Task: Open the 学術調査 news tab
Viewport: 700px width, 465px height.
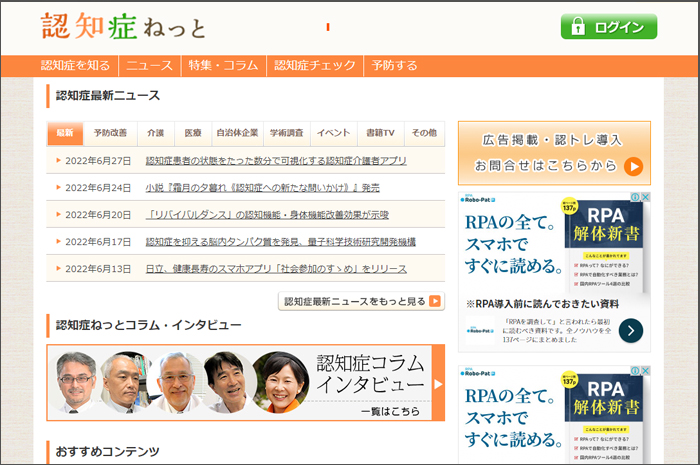Action: [287, 133]
